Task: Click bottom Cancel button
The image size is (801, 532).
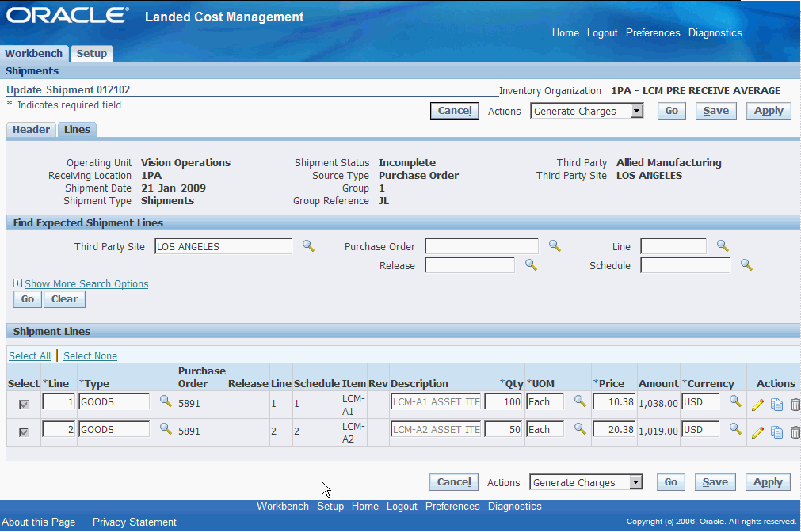Action: 454,482
